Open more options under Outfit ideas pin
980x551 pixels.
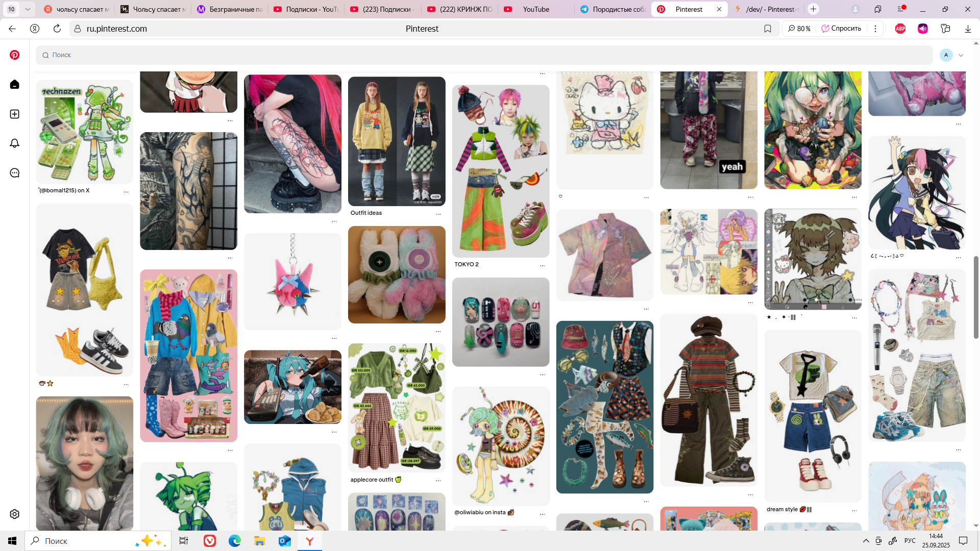click(x=438, y=214)
